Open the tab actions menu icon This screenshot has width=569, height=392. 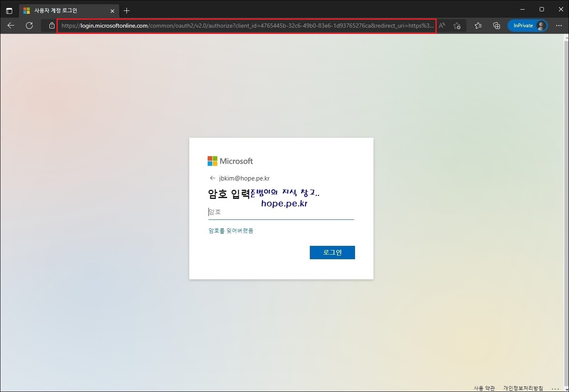(9, 10)
